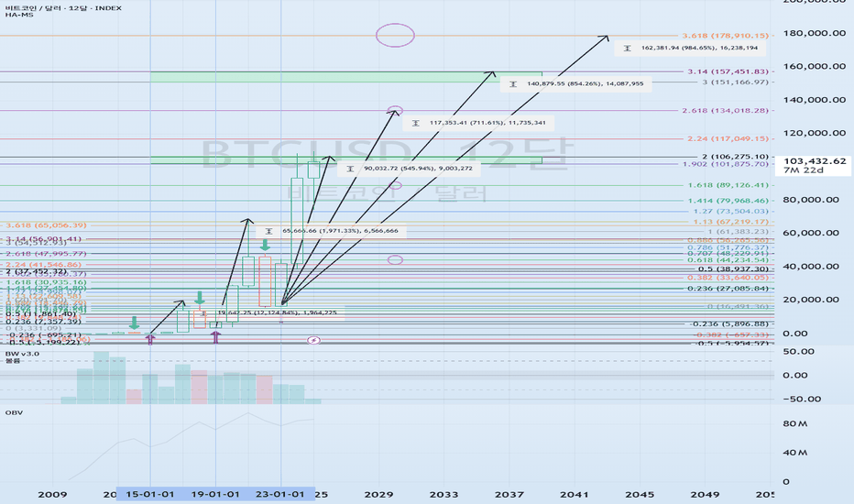
Task: Click the 2009 year on time axis
Action: tap(52, 494)
